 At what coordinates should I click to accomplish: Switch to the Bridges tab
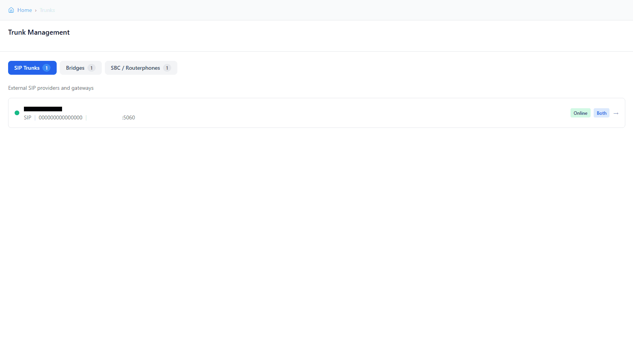81,68
